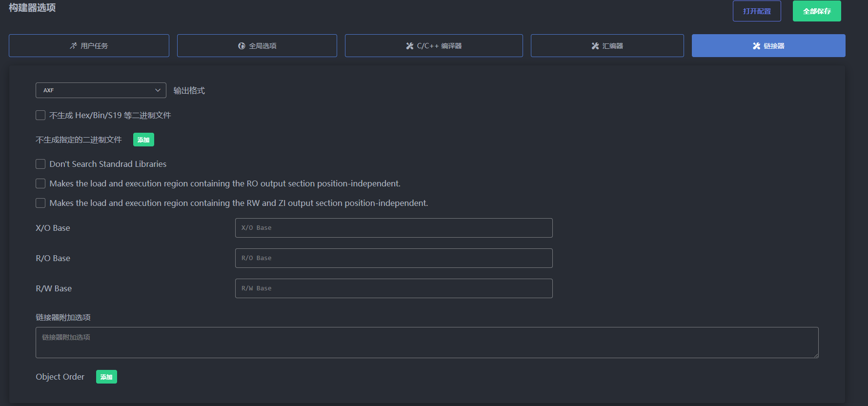Viewport: 868px width, 406px height.
Task: Open the C/C++ 编译器 tab
Action: pos(434,45)
